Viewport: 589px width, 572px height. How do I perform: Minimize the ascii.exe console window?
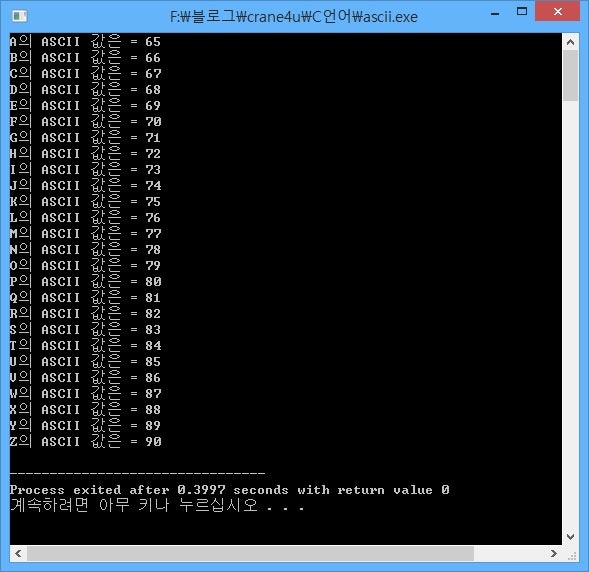pos(495,14)
